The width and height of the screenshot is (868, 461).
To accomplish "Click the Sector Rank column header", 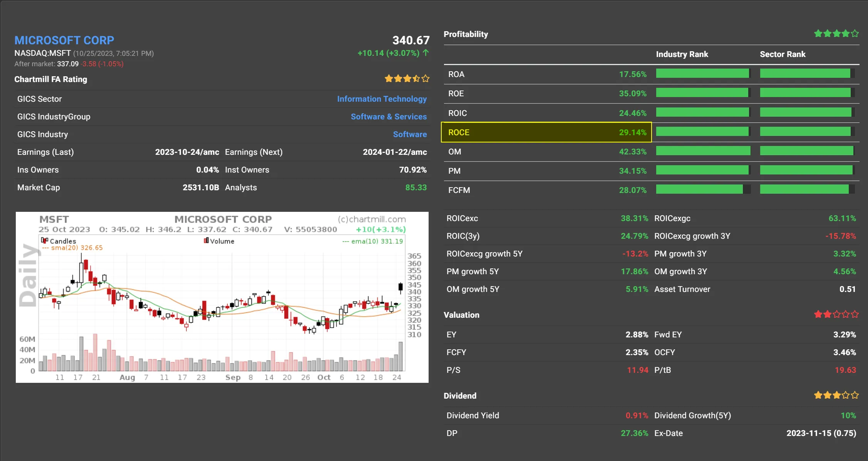I will [782, 54].
